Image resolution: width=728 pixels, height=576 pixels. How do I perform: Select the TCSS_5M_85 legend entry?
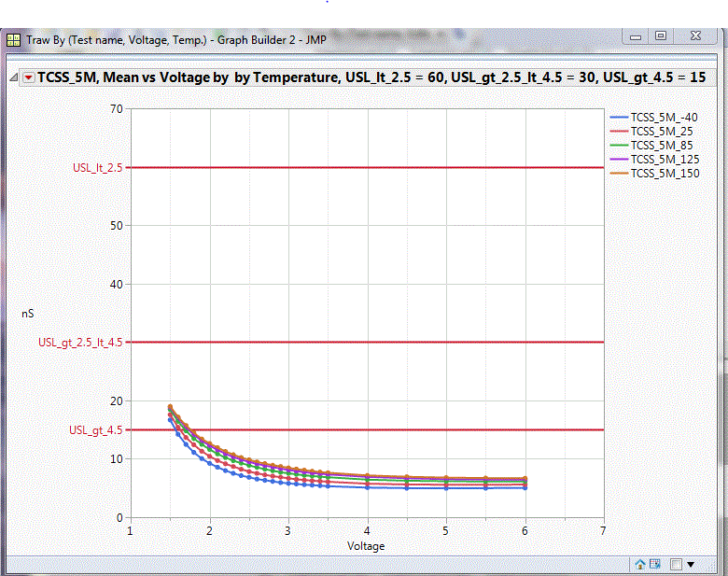click(651, 146)
